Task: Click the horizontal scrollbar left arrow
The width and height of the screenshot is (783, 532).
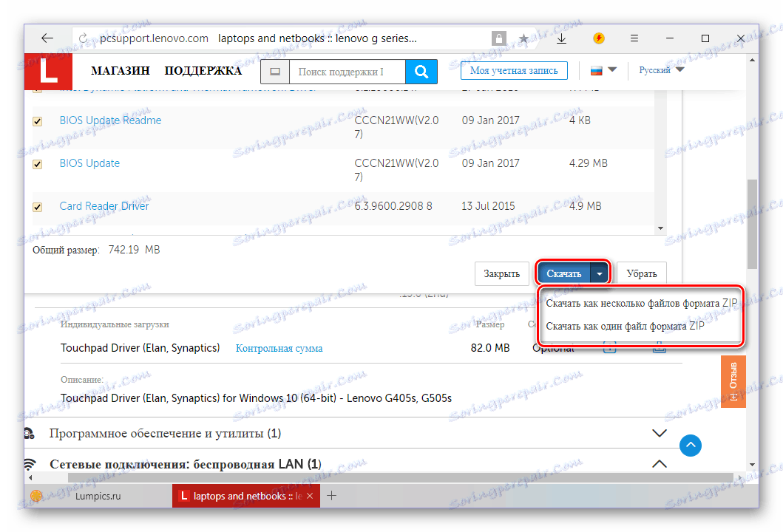Action: click(x=30, y=477)
